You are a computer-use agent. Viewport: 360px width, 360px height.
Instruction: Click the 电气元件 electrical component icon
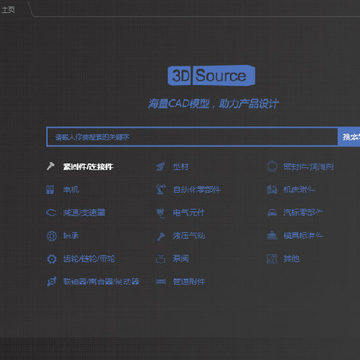[x=160, y=213]
